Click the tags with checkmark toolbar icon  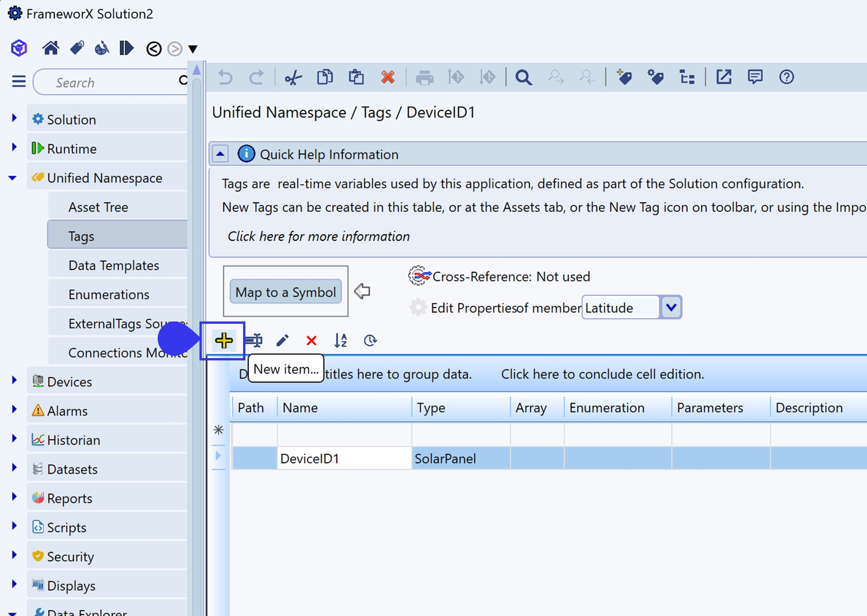click(x=655, y=77)
